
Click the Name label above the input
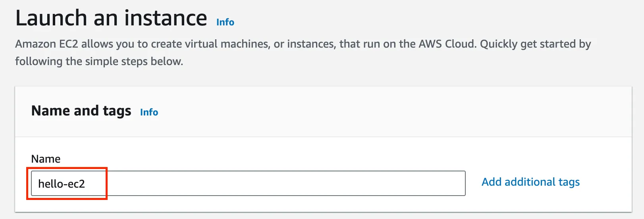point(46,159)
